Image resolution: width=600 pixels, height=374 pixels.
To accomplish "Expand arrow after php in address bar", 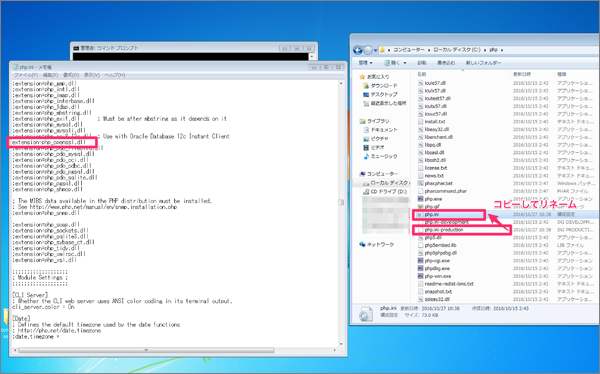I will coord(502,50).
